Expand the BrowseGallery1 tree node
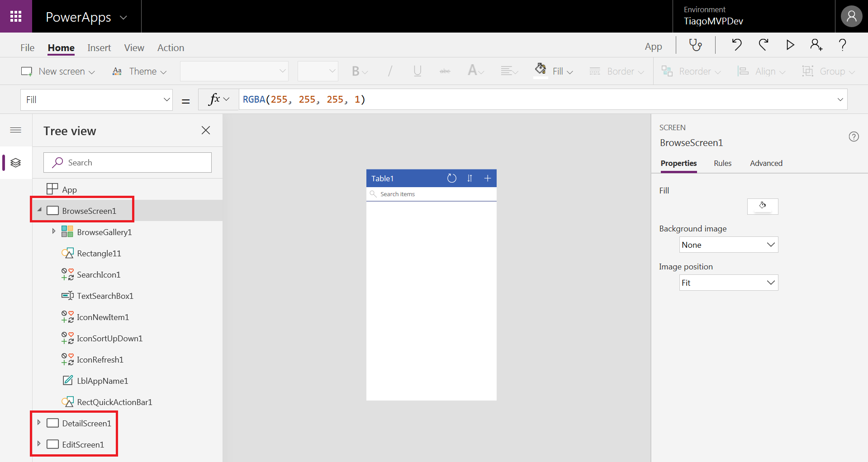868x462 pixels. 54,231
